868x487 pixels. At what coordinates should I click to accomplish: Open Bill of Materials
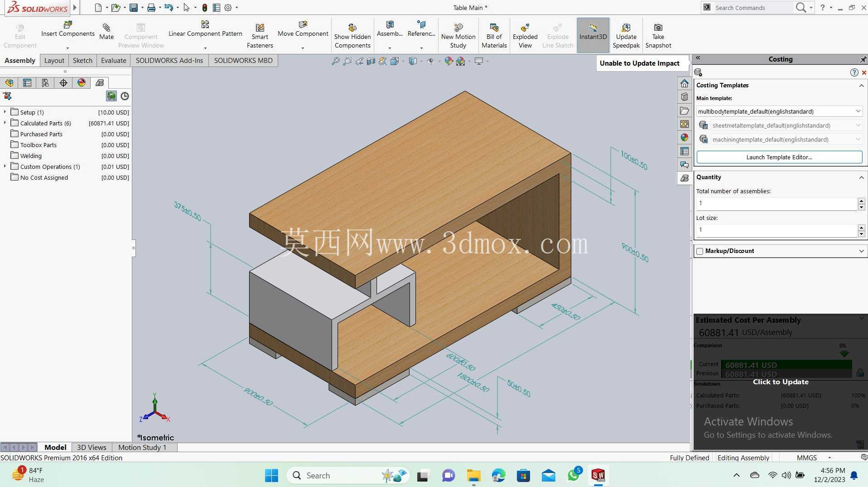[x=494, y=36]
